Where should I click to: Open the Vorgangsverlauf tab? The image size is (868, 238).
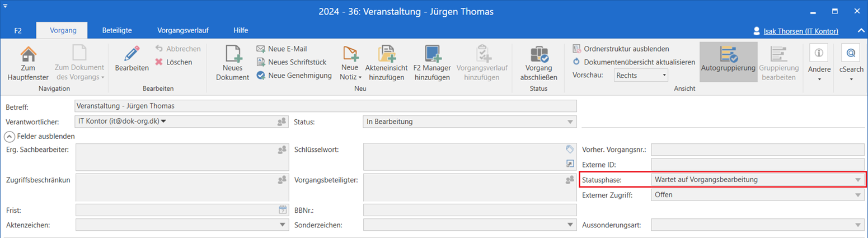pos(181,30)
